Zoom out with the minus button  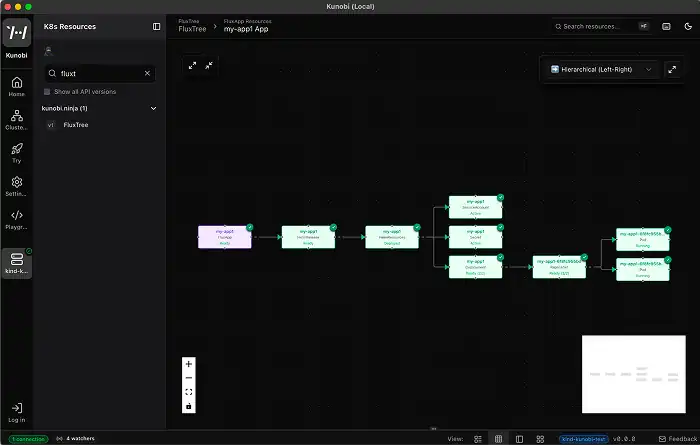[x=188, y=378]
